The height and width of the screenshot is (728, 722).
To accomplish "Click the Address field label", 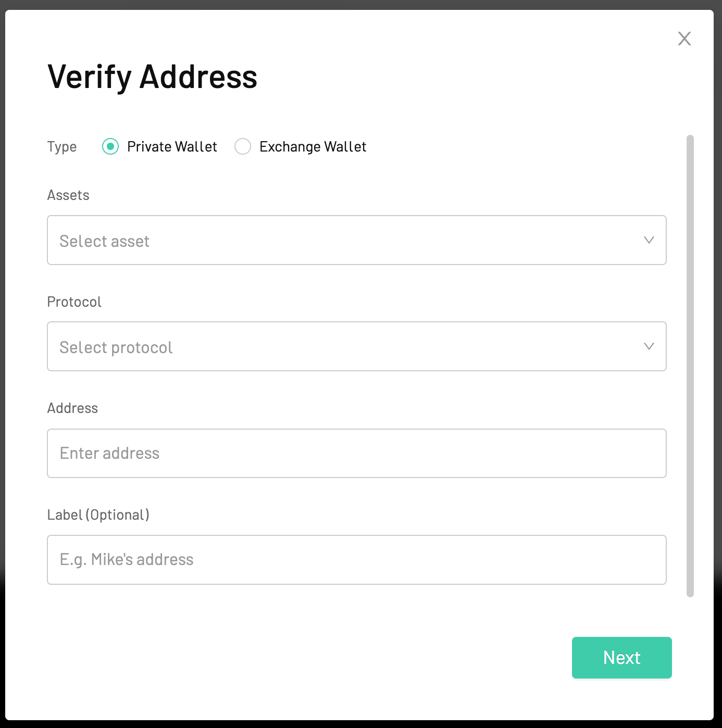I will (72, 408).
